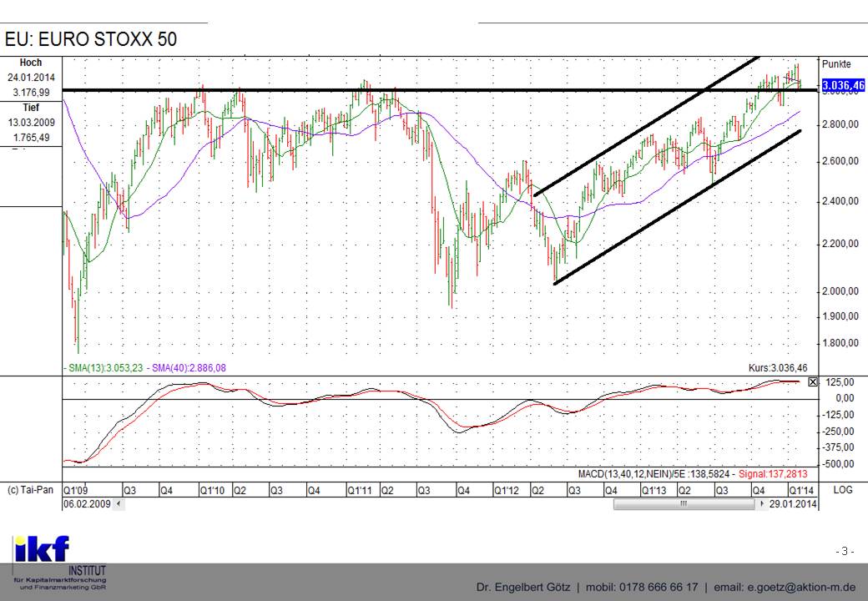The width and height of the screenshot is (868, 601).
Task: Click the SMA(40):2.886,08 legend label
Action: pos(187,368)
